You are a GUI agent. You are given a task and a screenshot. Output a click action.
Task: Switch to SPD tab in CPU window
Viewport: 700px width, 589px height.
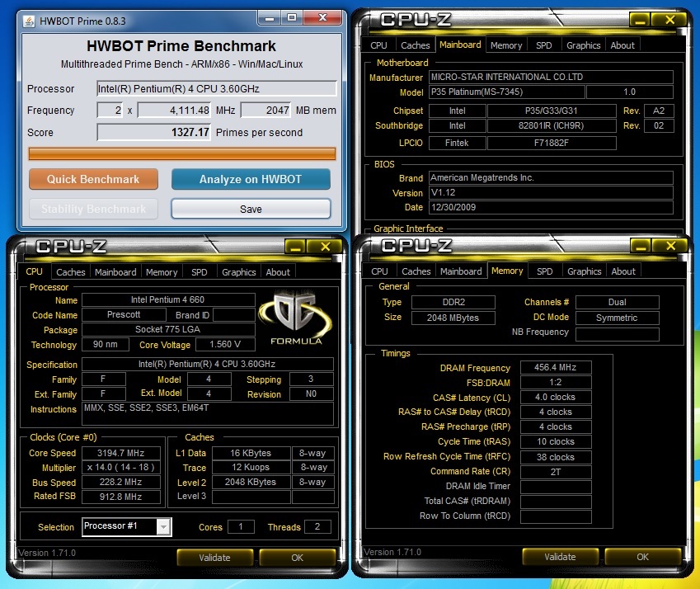pos(199,272)
